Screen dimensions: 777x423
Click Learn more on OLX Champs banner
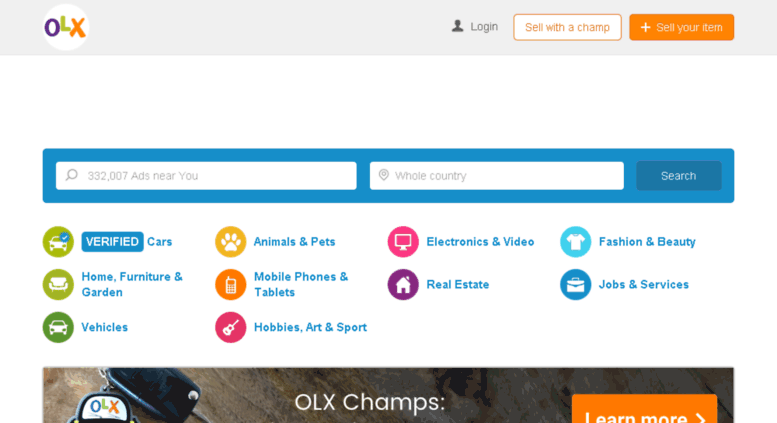644,410
